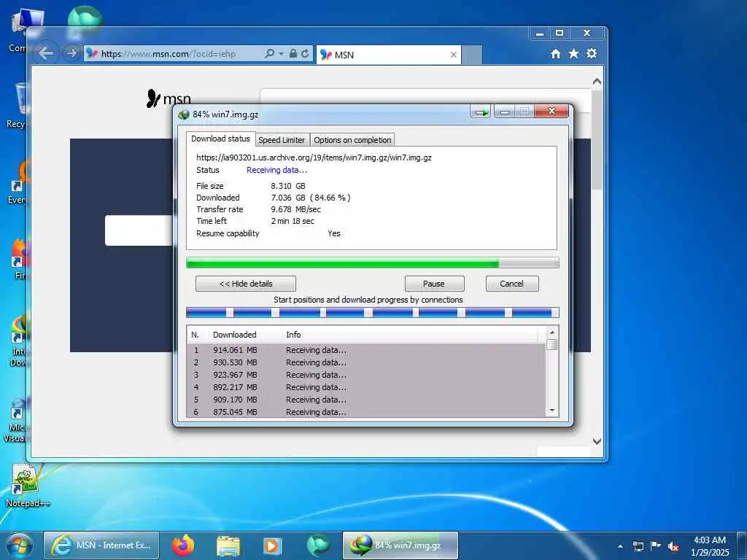The image size is (747, 560).
Task: Open IE tools gear icon
Action: [592, 53]
